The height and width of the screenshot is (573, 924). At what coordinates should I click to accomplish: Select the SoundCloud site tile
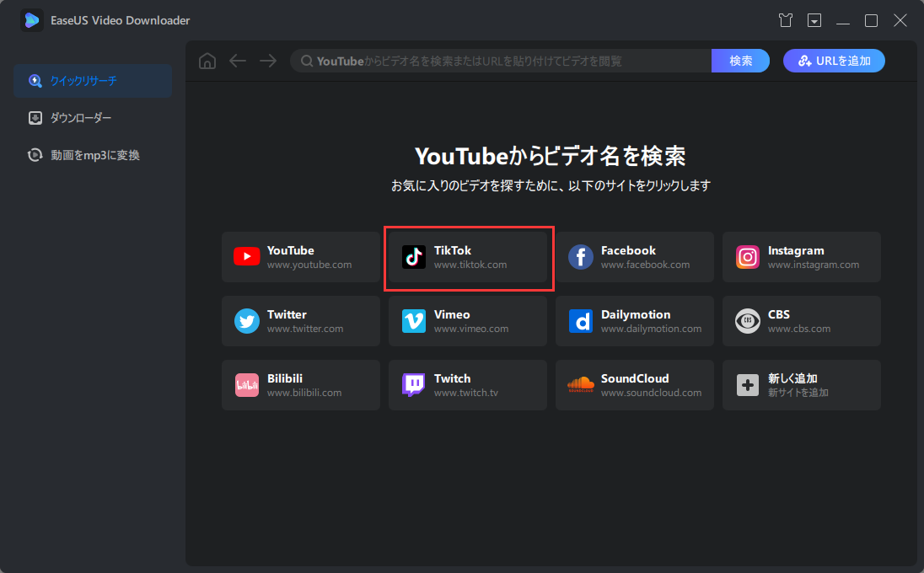pyautogui.click(x=635, y=385)
